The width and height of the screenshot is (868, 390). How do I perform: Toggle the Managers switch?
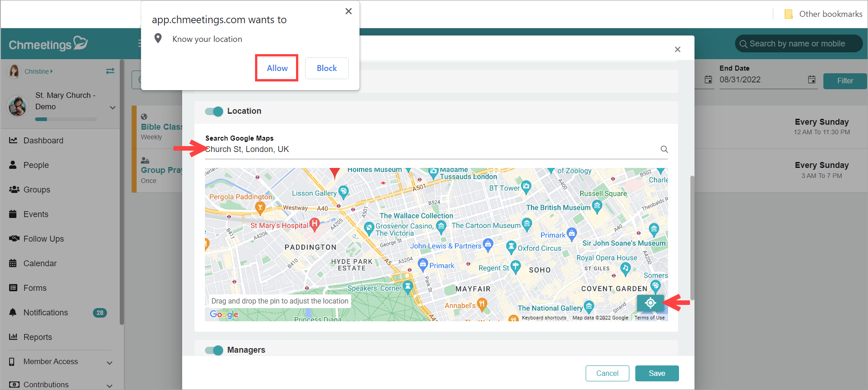coord(214,350)
